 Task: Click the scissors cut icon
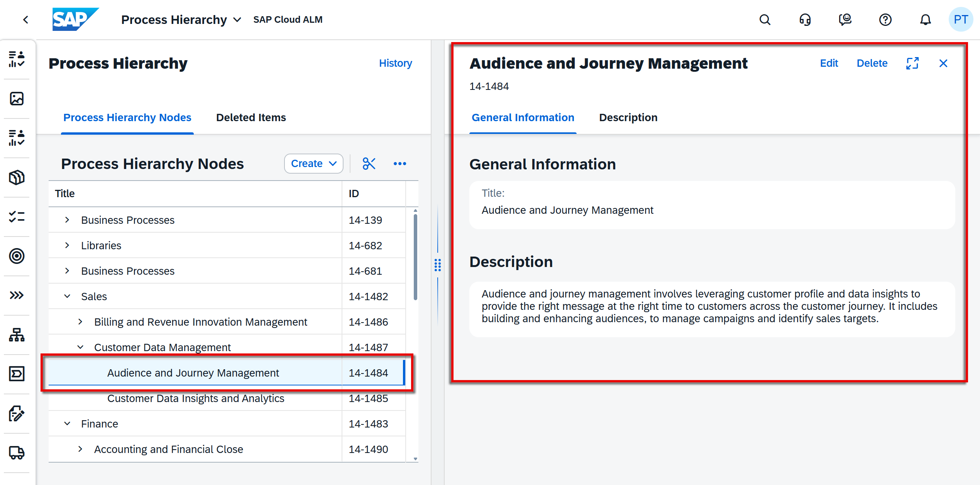pyautogui.click(x=369, y=164)
